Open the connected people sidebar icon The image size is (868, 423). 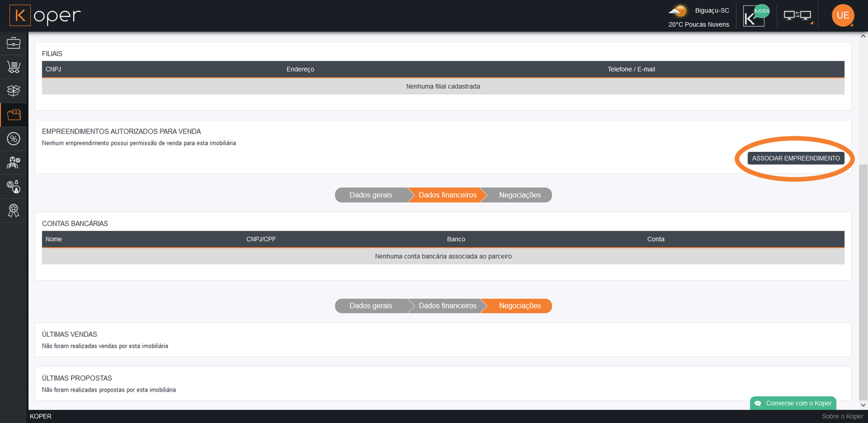(x=14, y=187)
